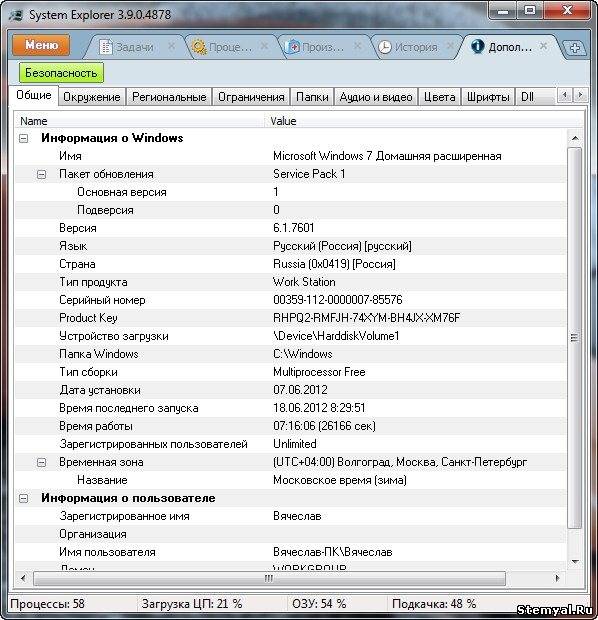Click the green Безопасность button
Image resolution: width=598 pixels, height=620 pixels.
click(61, 73)
